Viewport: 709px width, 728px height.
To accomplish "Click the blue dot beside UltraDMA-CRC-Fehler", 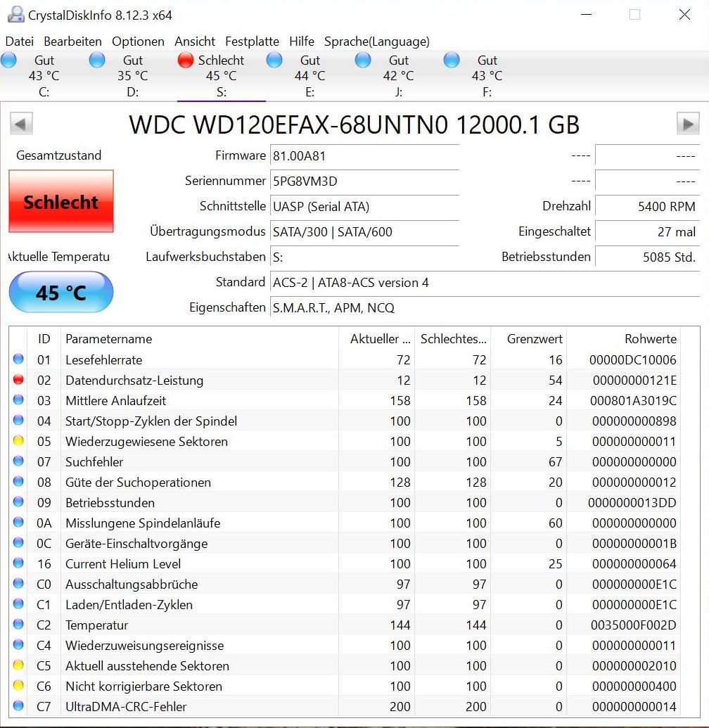I will [x=19, y=707].
